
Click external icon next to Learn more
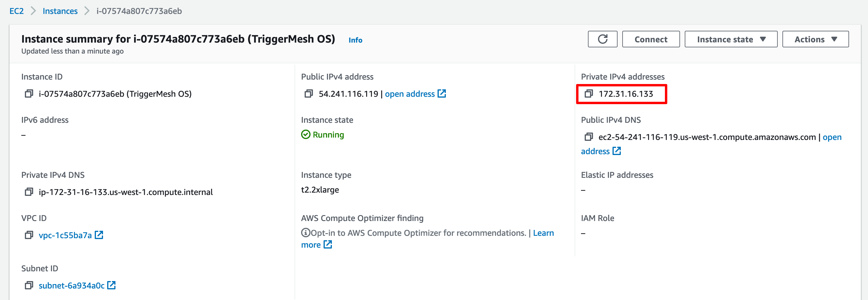328,244
